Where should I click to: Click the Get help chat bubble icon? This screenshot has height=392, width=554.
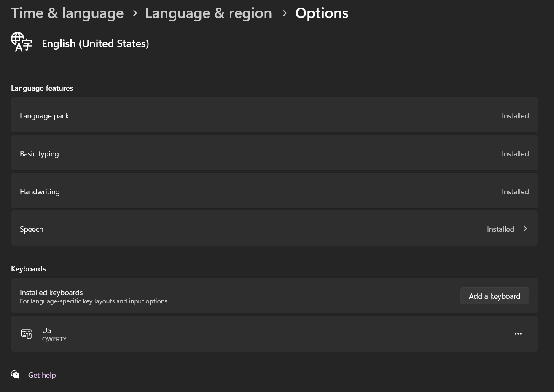coord(16,375)
